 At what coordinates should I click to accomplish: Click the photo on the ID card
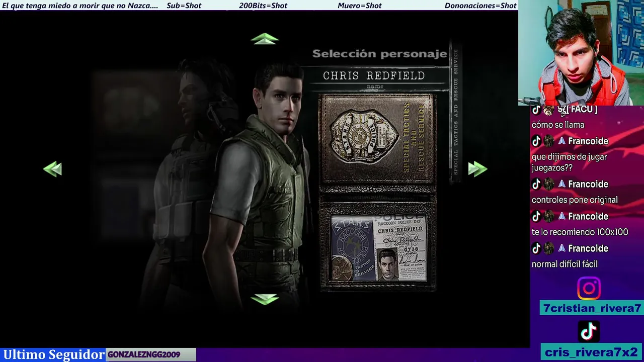[387, 263]
